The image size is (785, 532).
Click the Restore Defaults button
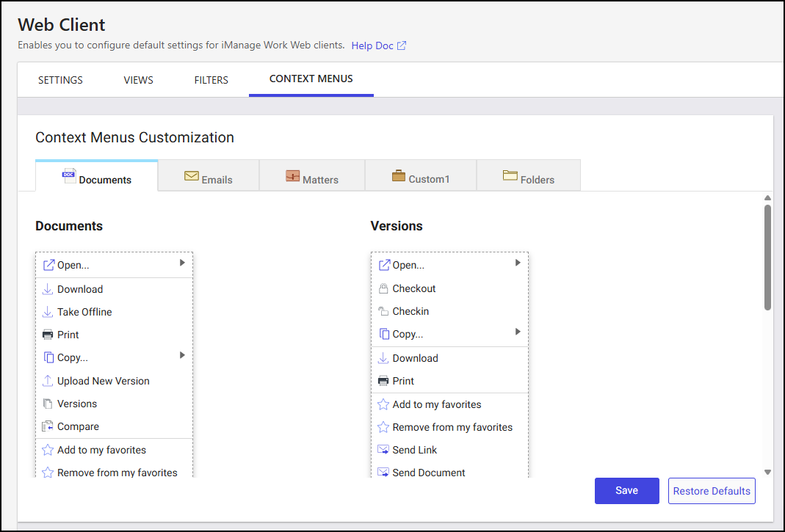[x=712, y=491]
